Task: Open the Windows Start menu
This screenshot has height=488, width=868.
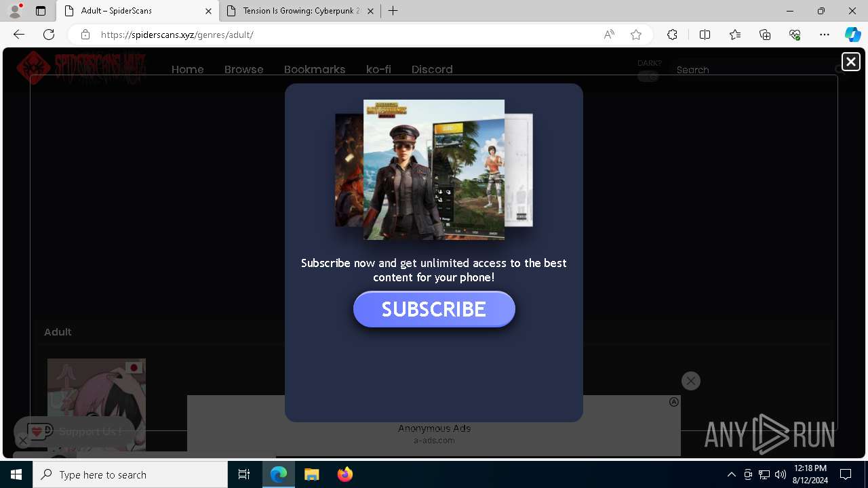Action: point(16,474)
